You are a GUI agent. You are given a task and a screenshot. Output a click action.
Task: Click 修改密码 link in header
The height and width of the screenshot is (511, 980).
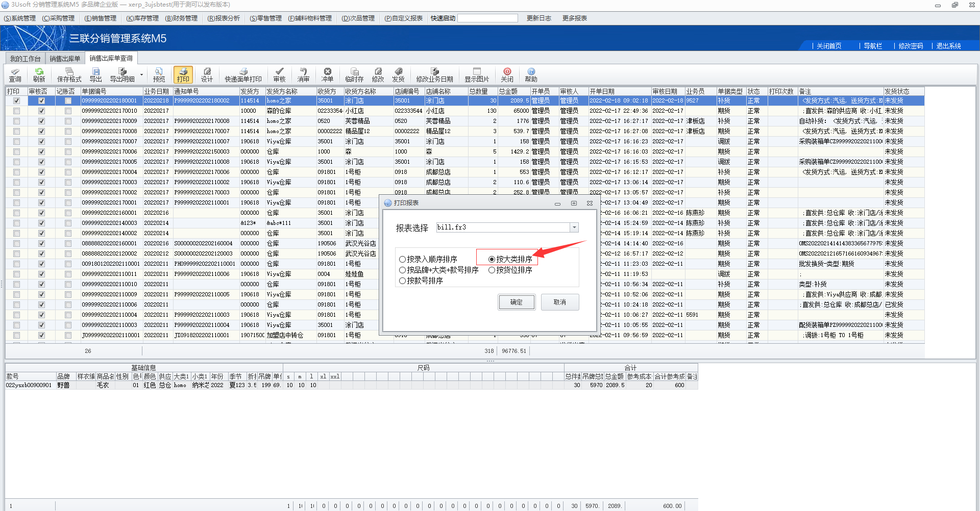point(911,46)
